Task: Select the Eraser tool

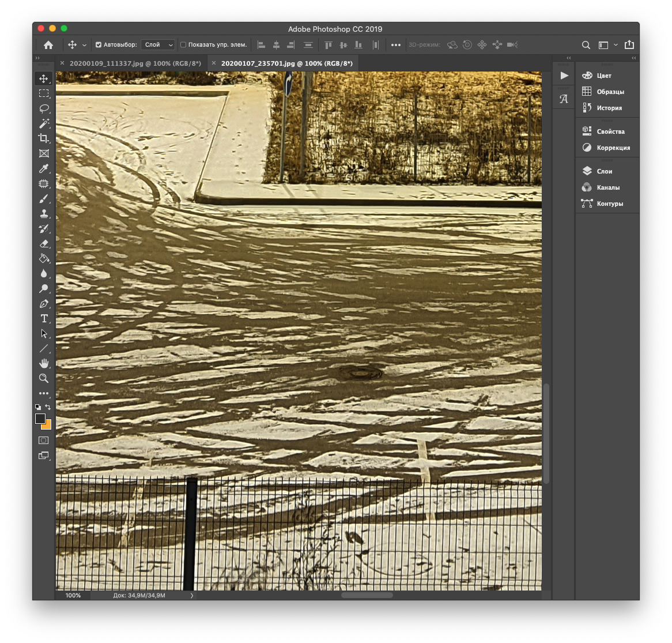Action: (44, 244)
